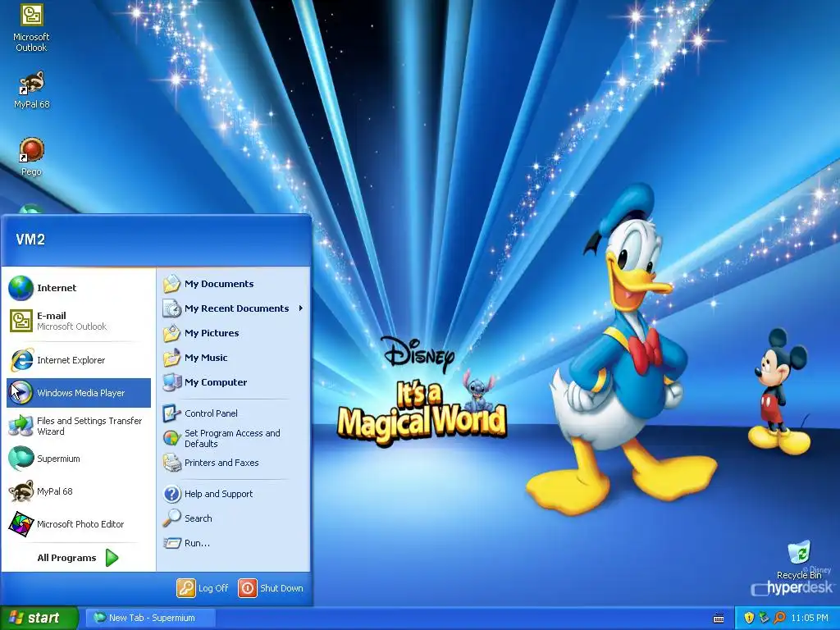
Task: Click the My Pictures folder icon
Action: [171, 333]
